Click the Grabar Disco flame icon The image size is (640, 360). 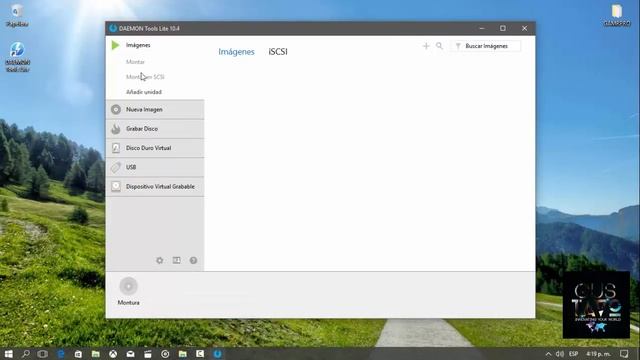116,129
